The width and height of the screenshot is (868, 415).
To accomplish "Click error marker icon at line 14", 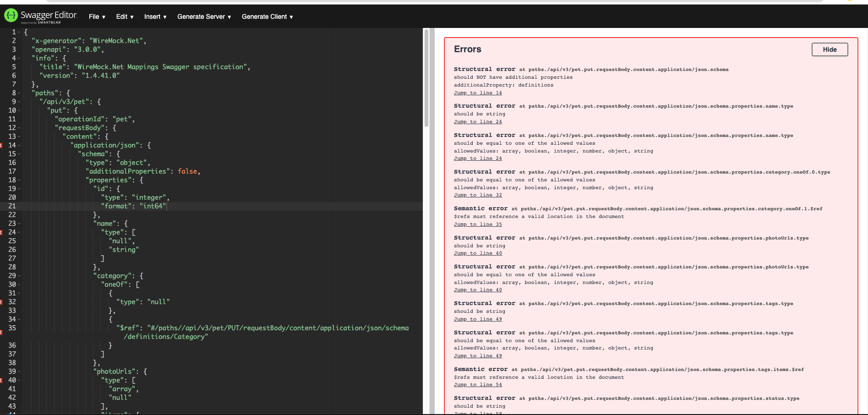I will pyautogui.click(x=1, y=145).
